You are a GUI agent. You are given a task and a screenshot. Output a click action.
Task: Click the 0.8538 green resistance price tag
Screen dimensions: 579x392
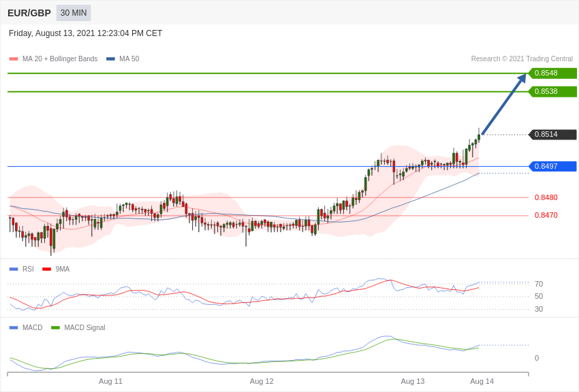tap(552, 91)
